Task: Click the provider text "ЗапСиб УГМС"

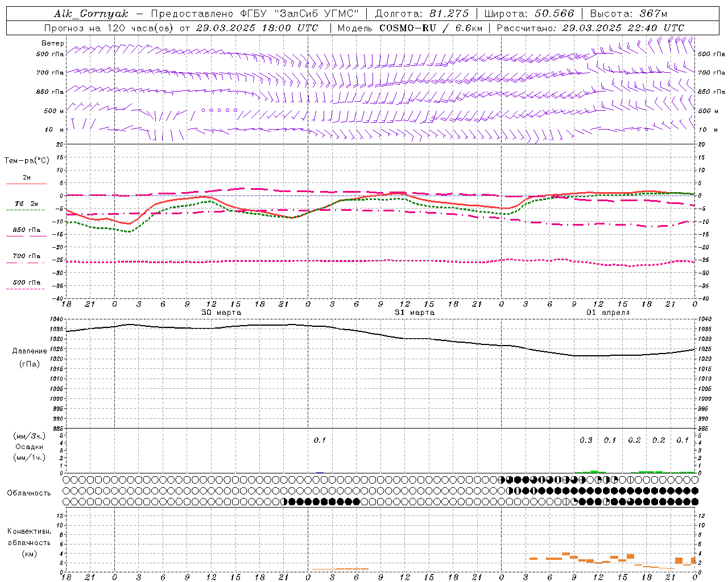Action: 316,14
